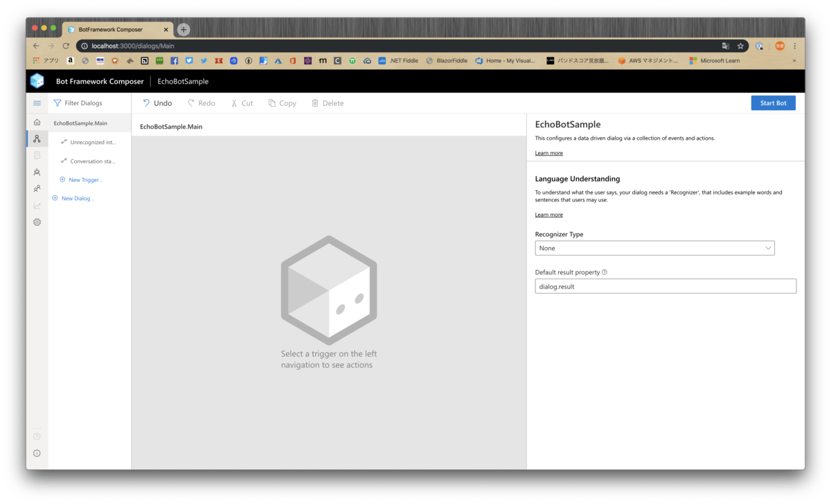Open the Recognizer Type dropdown
The image size is (831, 504).
click(654, 247)
